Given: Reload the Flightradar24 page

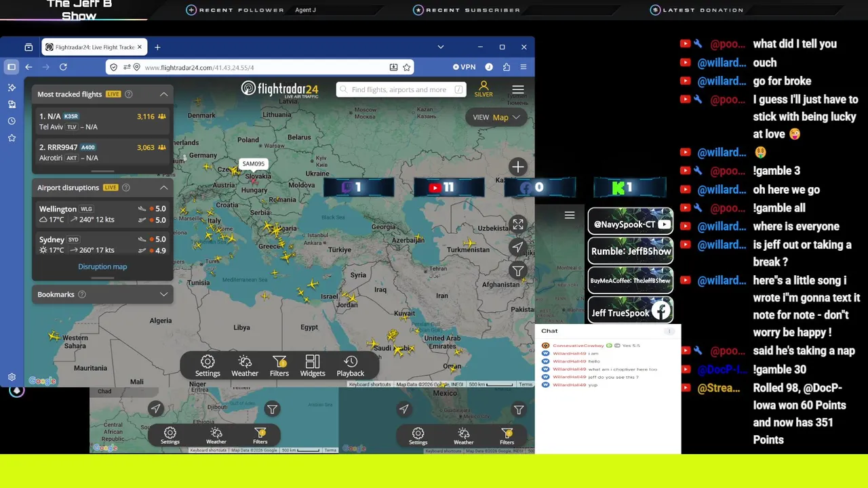Looking at the screenshot, I should pyautogui.click(x=63, y=67).
